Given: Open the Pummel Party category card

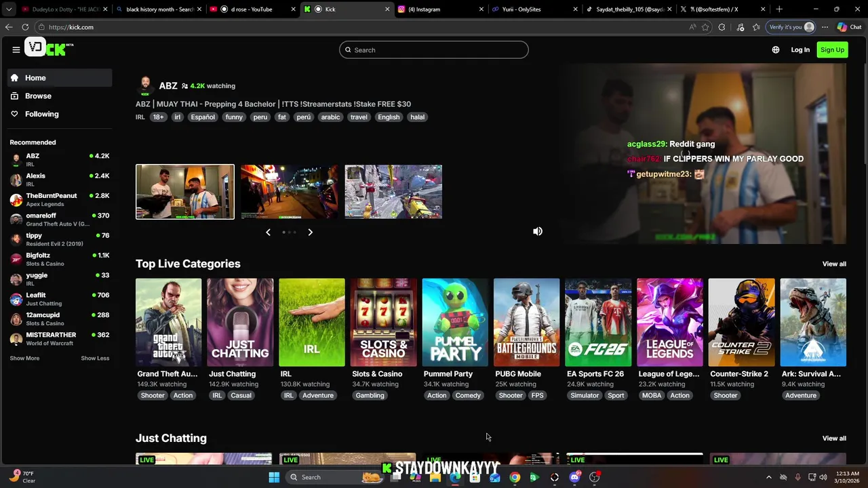Looking at the screenshot, I should [455, 323].
